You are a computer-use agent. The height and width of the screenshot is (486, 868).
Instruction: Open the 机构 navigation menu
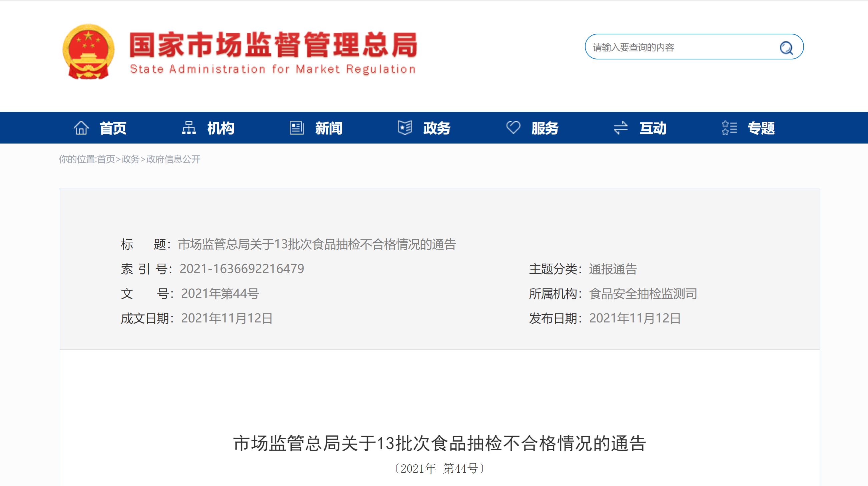coord(221,128)
